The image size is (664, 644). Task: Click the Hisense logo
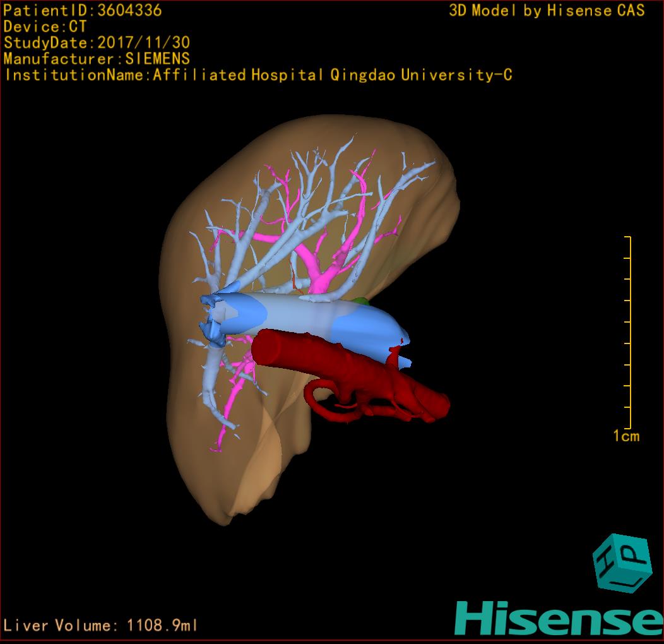pyautogui.click(x=559, y=619)
